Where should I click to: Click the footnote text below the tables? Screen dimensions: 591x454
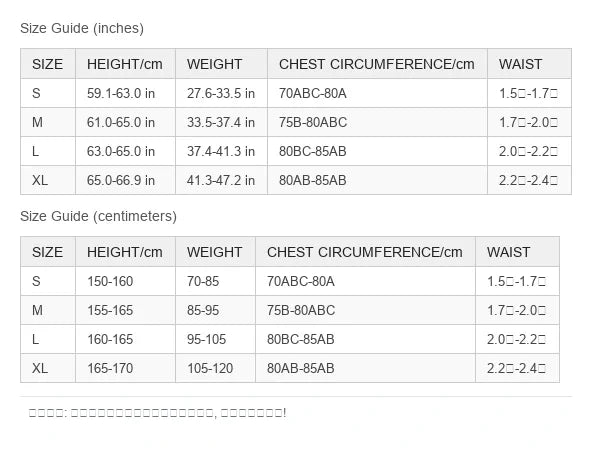click(x=158, y=413)
